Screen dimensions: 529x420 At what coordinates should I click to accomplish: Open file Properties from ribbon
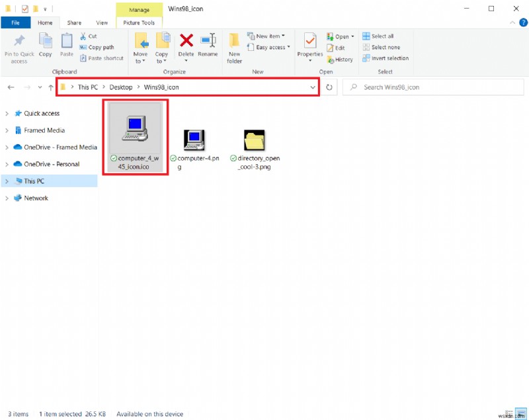[x=310, y=48]
